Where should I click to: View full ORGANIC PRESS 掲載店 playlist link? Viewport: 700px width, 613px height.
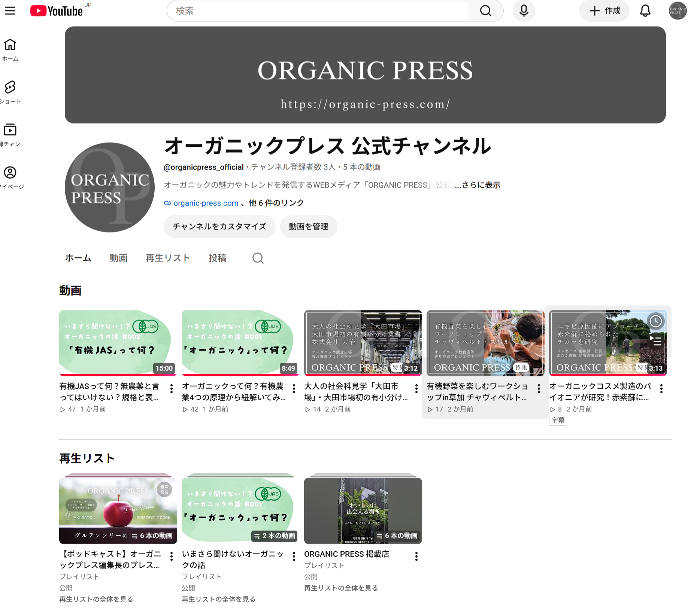point(341,588)
